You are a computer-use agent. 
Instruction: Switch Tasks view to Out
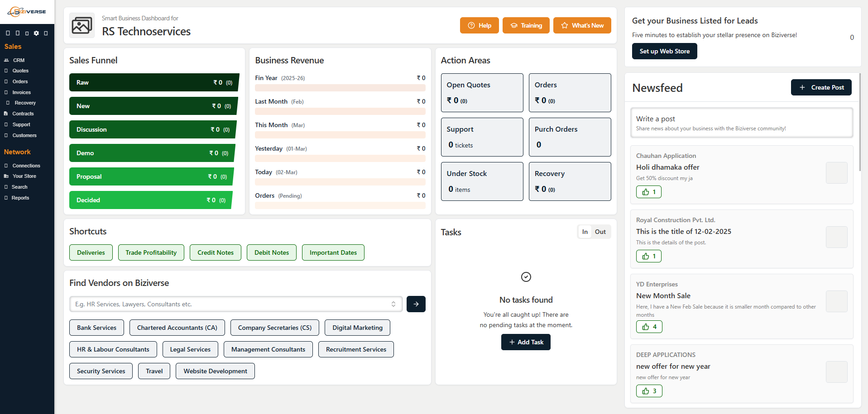[600, 232]
